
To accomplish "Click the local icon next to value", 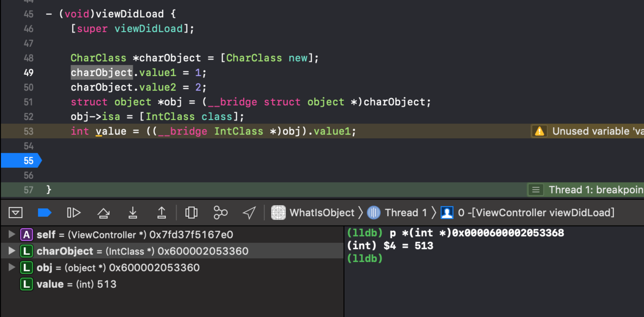I will pos(26,284).
